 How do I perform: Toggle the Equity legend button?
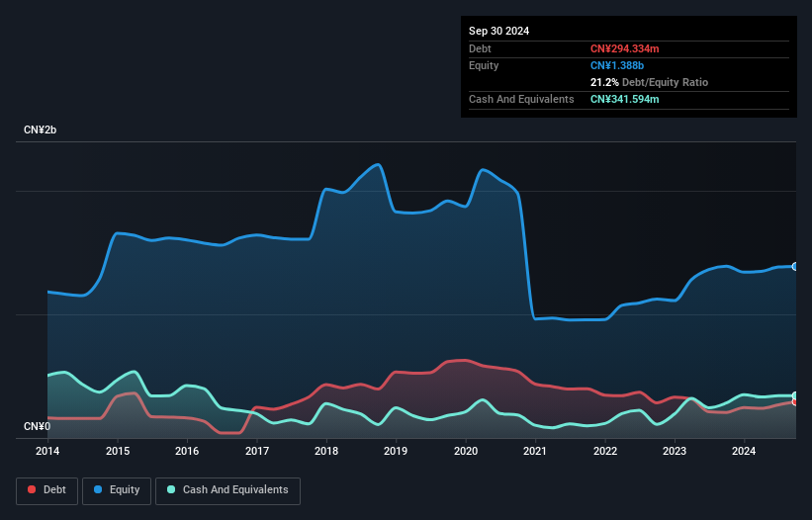pyautogui.click(x=117, y=490)
